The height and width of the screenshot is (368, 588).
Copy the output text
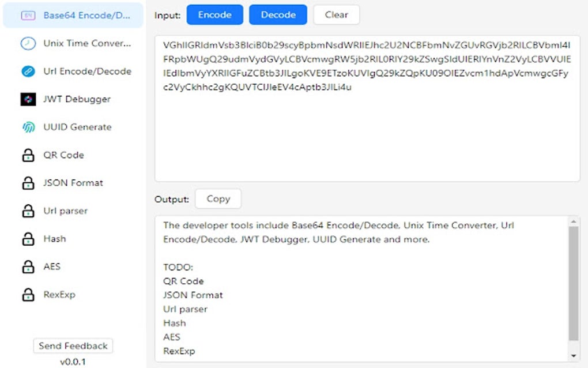click(x=218, y=198)
